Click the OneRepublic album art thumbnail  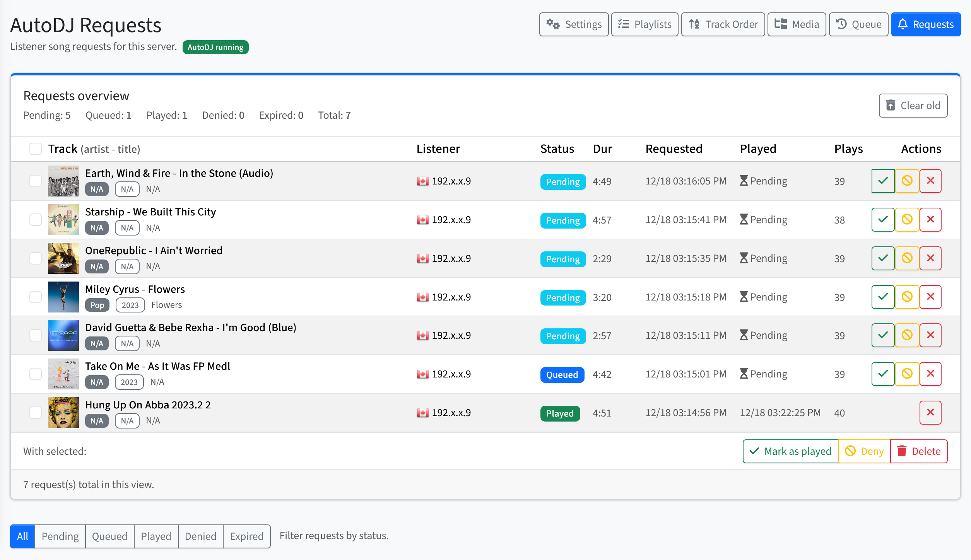(x=63, y=258)
